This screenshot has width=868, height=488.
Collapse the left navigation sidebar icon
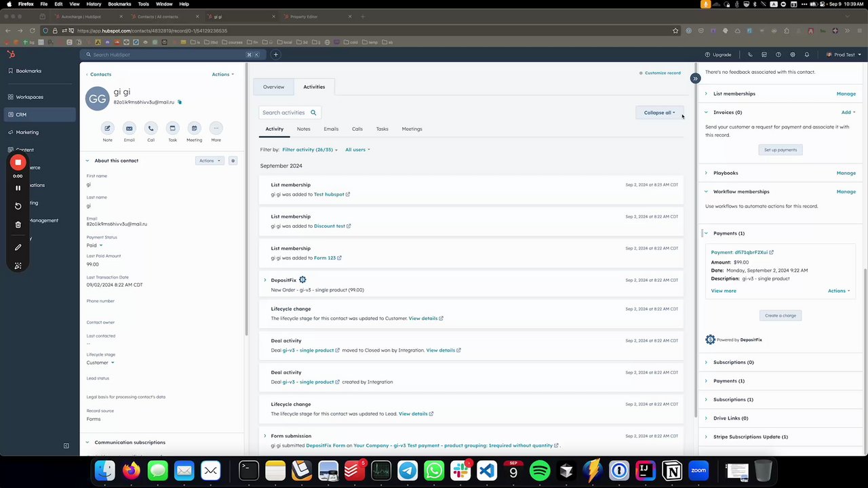click(x=66, y=446)
